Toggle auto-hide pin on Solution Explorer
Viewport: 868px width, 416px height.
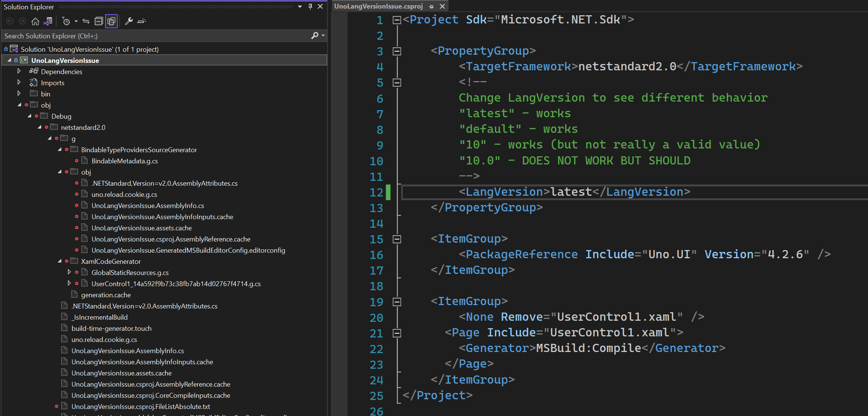310,6
